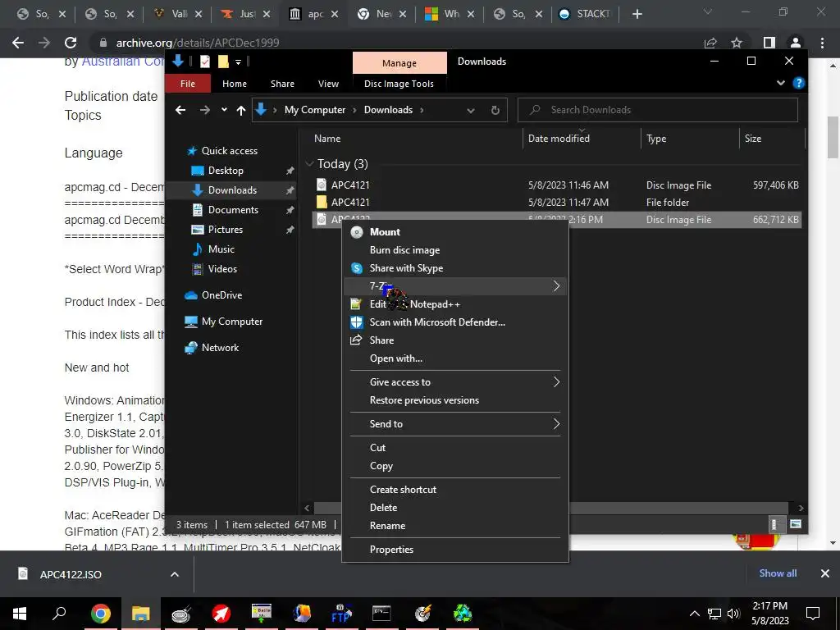Viewport: 840px width, 630px height.
Task: Open Music in the navigation pane
Action: (x=221, y=249)
